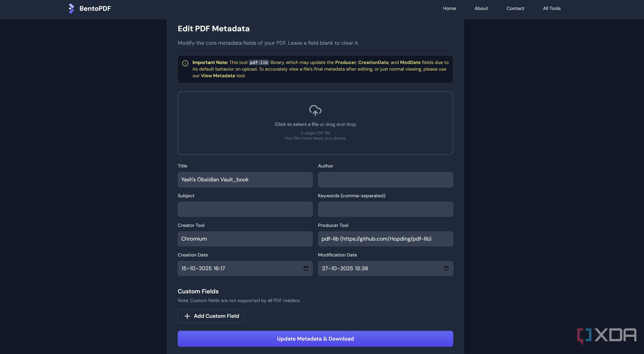
Task: Focus the Producer Tool field with pdf-lib
Action: tap(385, 239)
